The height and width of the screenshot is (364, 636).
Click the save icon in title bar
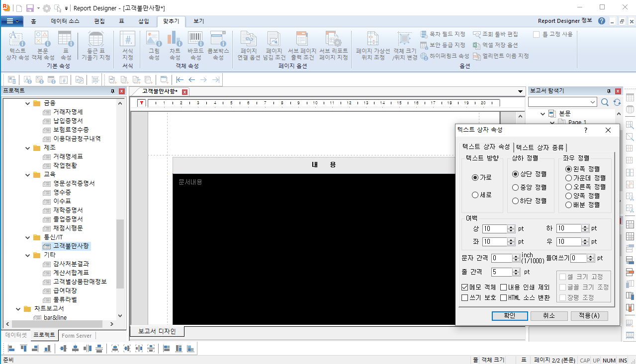click(30, 8)
